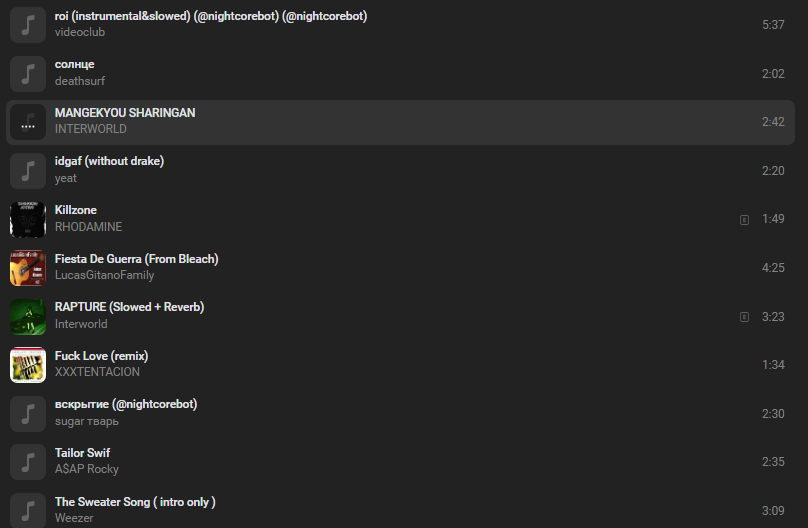Click the playing indicator icon for MANGEKYOU SHARINGAN
The width and height of the screenshot is (808, 528).
click(x=28, y=122)
